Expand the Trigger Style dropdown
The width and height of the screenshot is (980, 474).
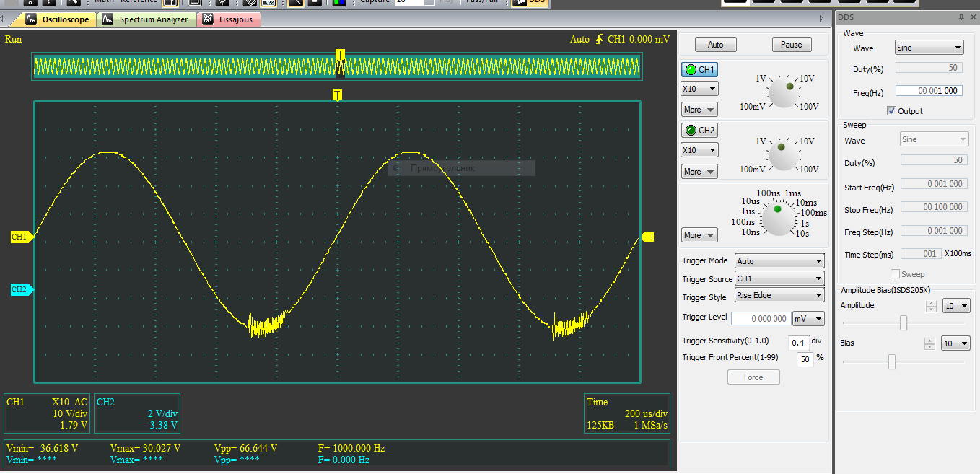pyautogui.click(x=779, y=295)
